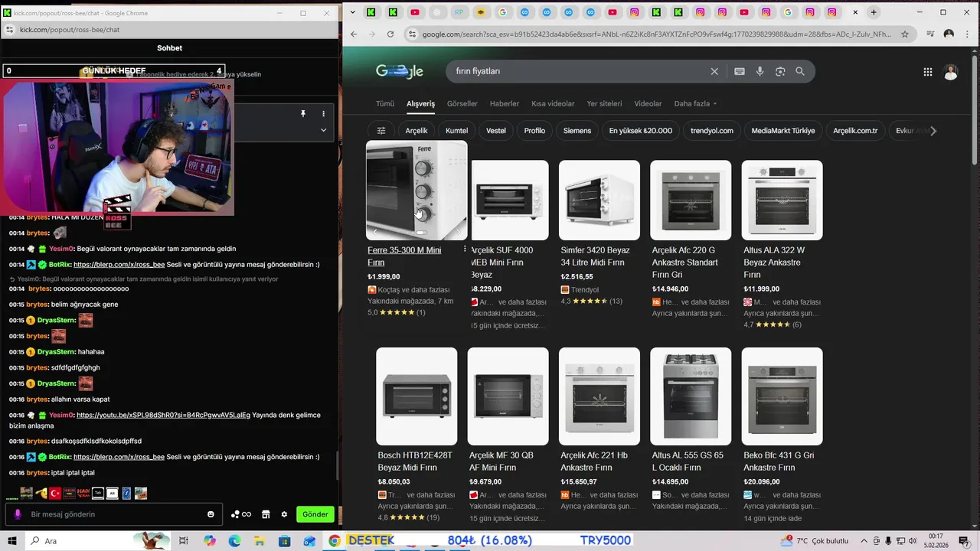The width and height of the screenshot is (980, 551).
Task: Click the Simfer 3420 Beyaz product image
Action: coord(599,201)
